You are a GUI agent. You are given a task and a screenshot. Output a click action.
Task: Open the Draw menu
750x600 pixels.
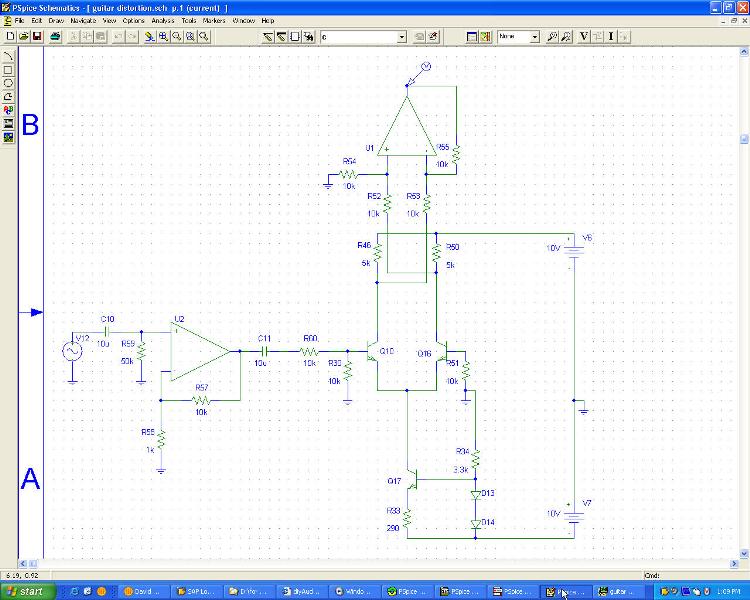[x=56, y=21]
